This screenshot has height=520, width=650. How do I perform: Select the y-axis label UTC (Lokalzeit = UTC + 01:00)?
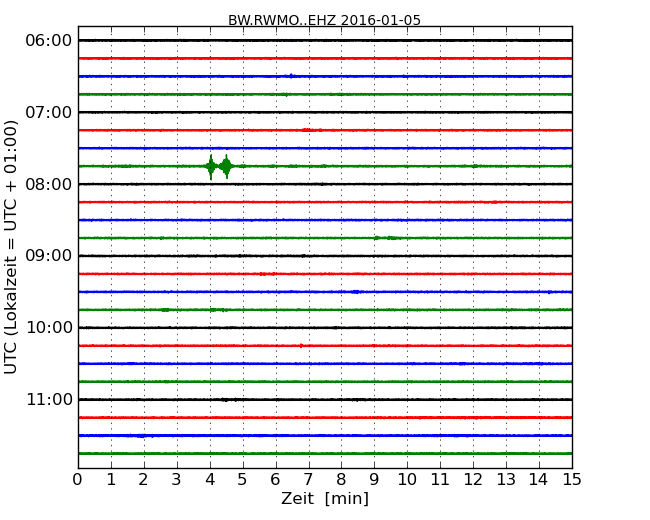[11, 247]
